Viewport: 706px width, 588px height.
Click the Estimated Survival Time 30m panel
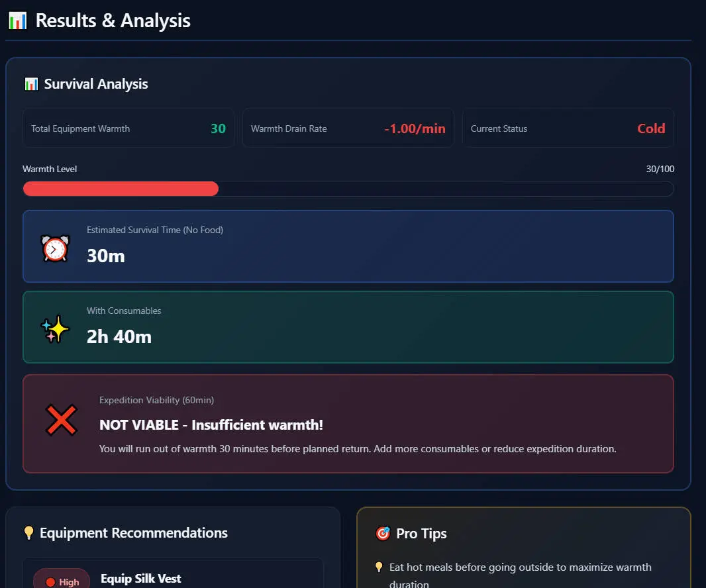click(348, 246)
